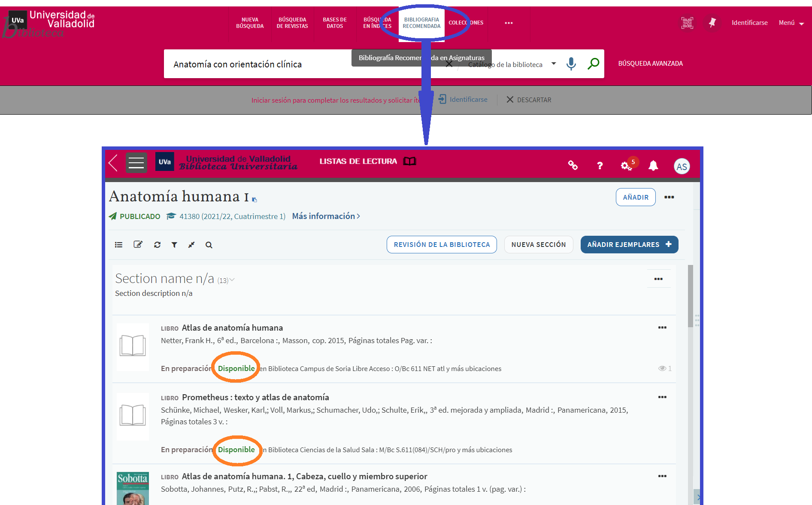This screenshot has width=812, height=505.
Task: Select Búsqueda de Revistas menu item
Action: tap(292, 23)
